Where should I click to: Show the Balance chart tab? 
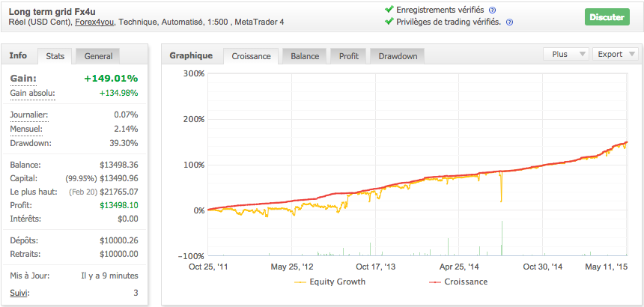tap(305, 56)
